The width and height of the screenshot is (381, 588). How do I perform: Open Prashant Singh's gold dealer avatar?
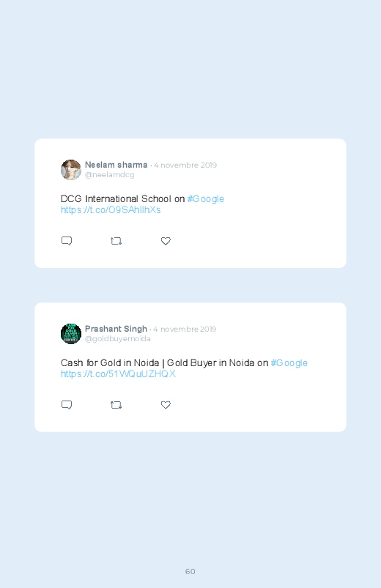coord(71,334)
